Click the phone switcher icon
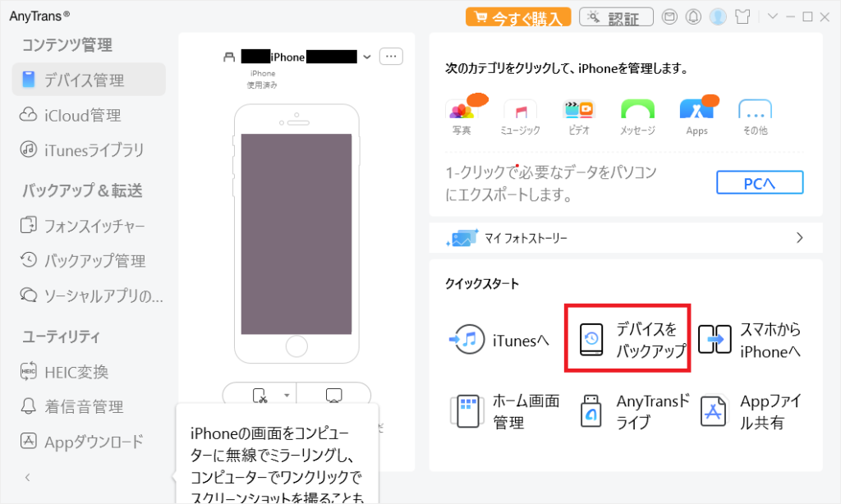 click(29, 225)
